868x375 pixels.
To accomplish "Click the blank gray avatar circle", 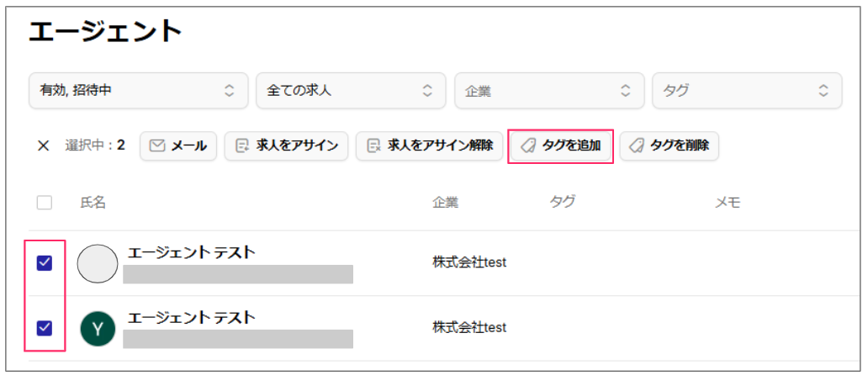I will point(98,264).
